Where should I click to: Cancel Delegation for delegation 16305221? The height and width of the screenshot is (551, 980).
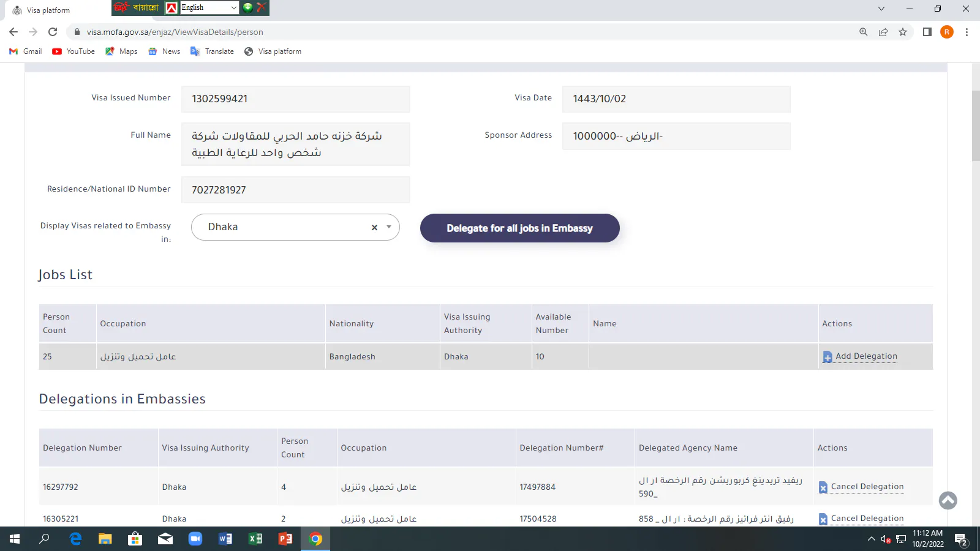tap(861, 519)
